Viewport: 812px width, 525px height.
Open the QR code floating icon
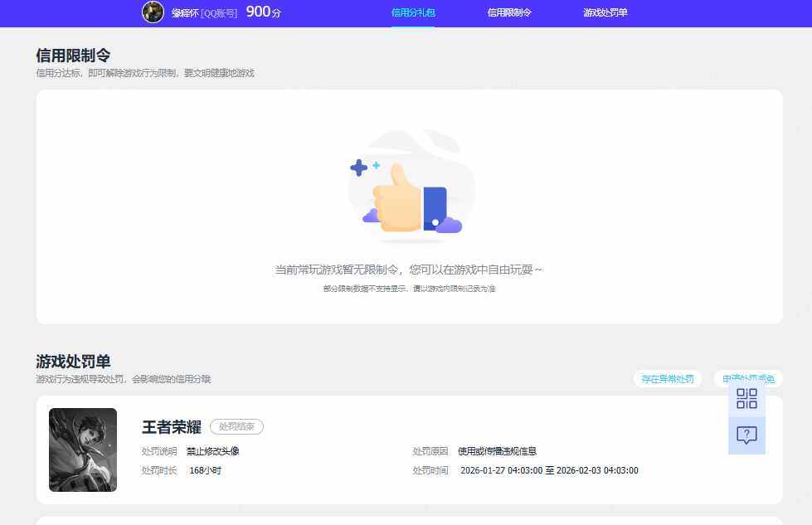[746, 399]
